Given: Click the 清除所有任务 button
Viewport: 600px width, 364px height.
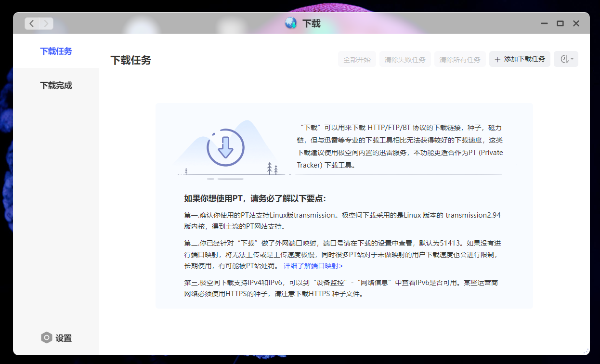Looking at the screenshot, I should (x=460, y=59).
